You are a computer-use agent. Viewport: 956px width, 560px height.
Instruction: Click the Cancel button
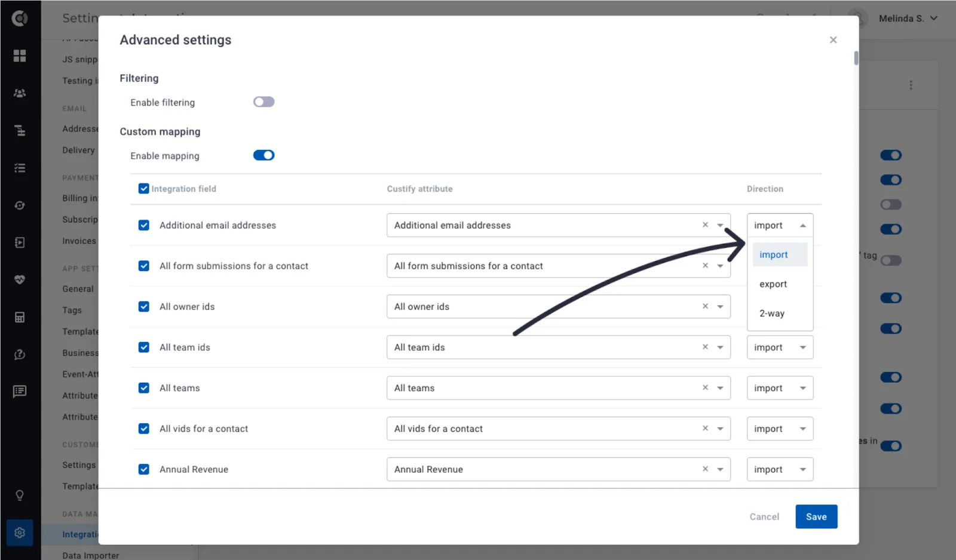click(764, 516)
